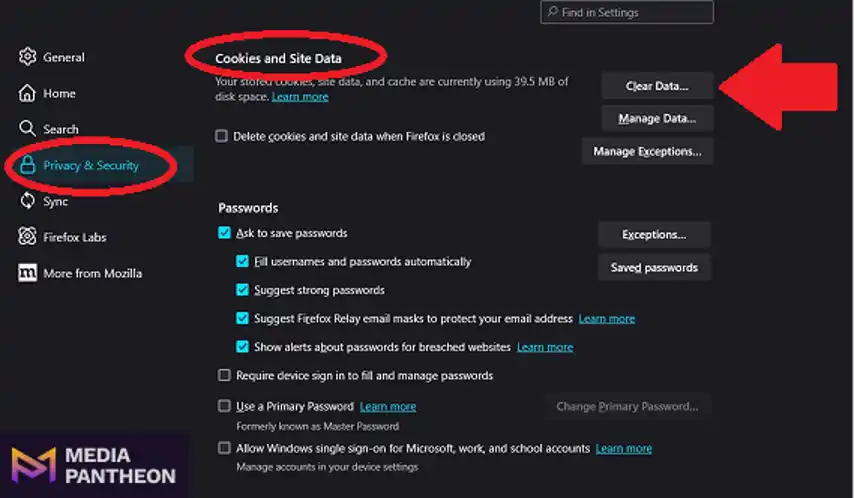Check Use a Primary Password
The image size is (854, 498).
point(224,405)
